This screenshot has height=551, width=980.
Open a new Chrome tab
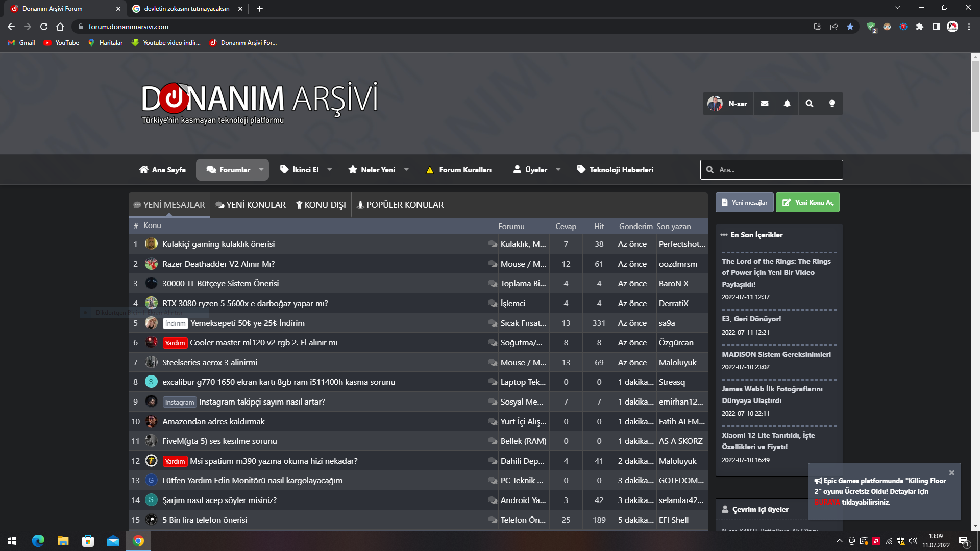pyautogui.click(x=260, y=9)
